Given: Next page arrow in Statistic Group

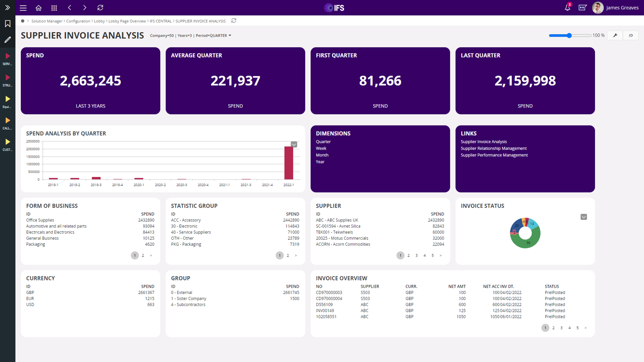Looking at the screenshot, I should [x=296, y=255].
